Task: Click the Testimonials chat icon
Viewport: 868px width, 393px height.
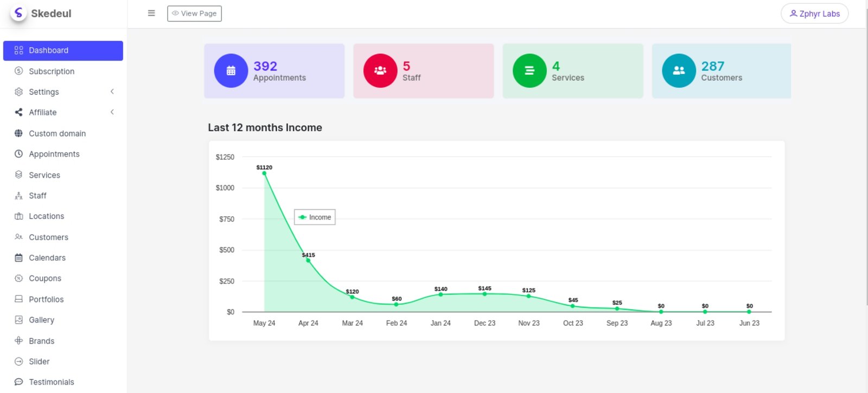Action: (x=18, y=382)
